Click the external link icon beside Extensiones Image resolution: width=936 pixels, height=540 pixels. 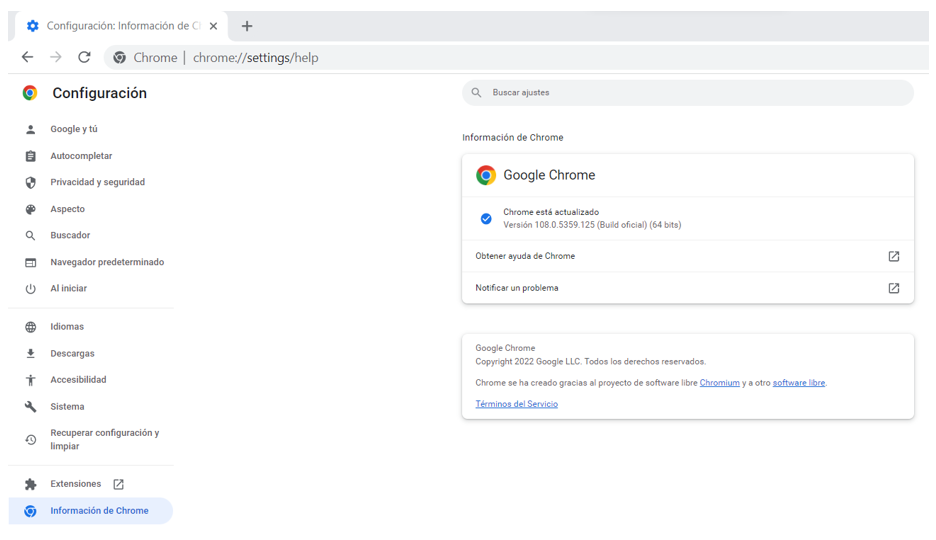(x=119, y=485)
